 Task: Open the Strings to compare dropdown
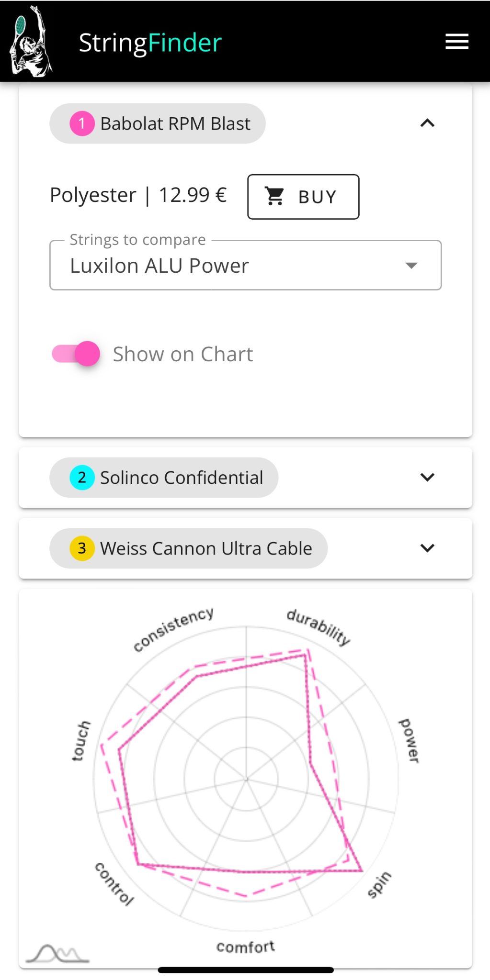point(245,266)
